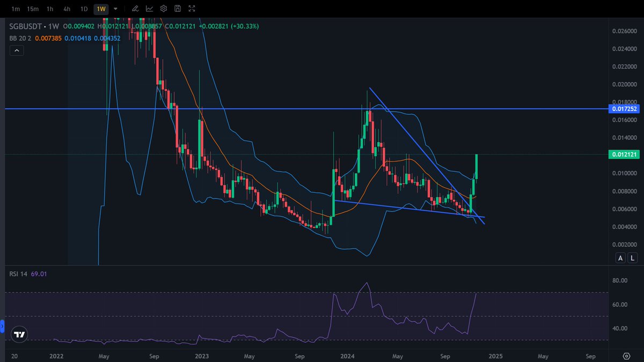Click the save chart floppy-disk icon
Screen dimensions: 644x362
pos(178,9)
